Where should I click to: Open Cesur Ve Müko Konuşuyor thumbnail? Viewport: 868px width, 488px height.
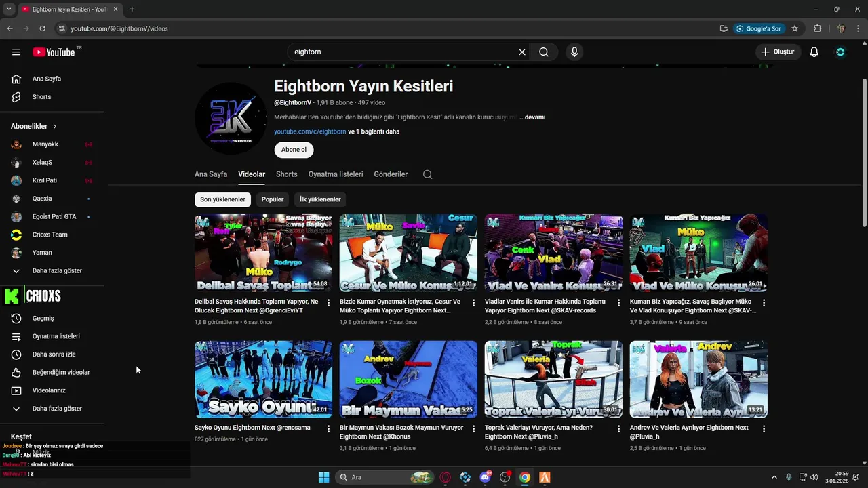pos(408,253)
